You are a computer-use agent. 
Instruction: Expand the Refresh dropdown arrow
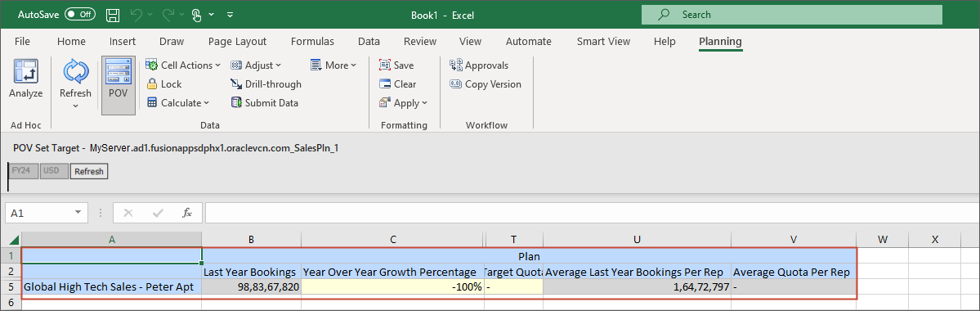pyautogui.click(x=76, y=106)
